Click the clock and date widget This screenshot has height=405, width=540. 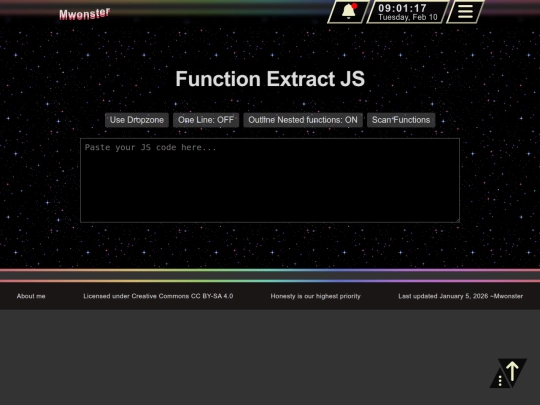pyautogui.click(x=408, y=12)
